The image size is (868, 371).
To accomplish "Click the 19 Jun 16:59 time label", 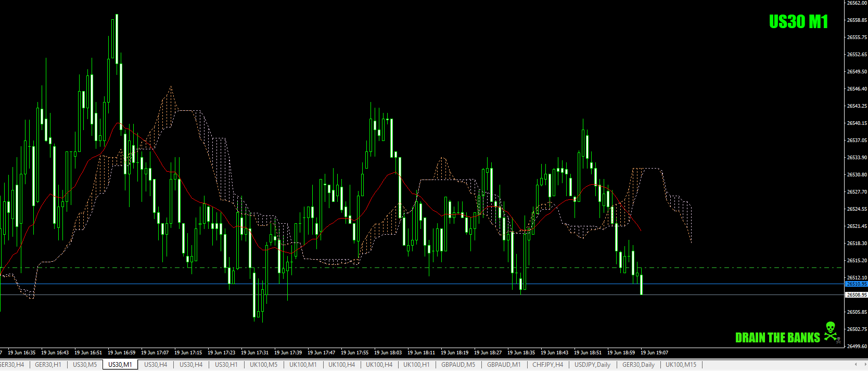I will point(121,353).
